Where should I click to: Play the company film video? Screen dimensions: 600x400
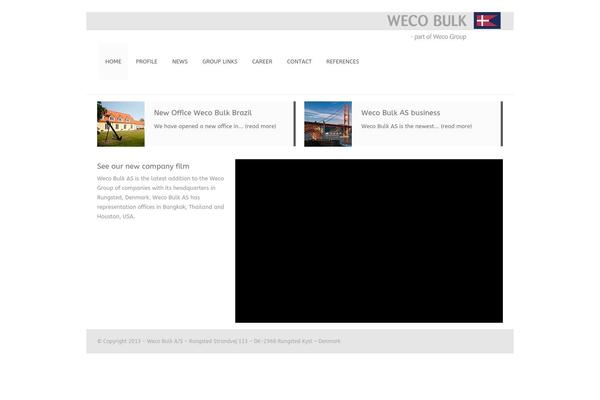(369, 241)
